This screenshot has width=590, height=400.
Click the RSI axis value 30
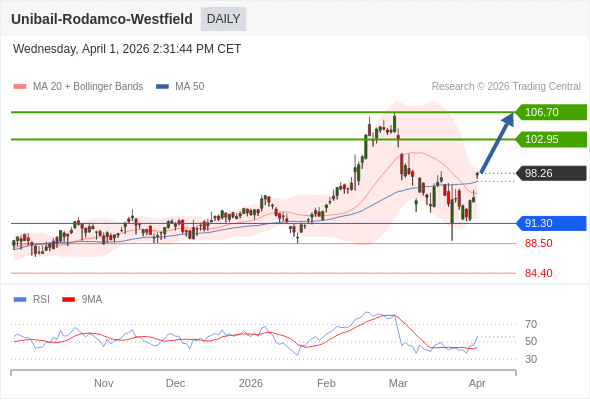[x=531, y=359]
